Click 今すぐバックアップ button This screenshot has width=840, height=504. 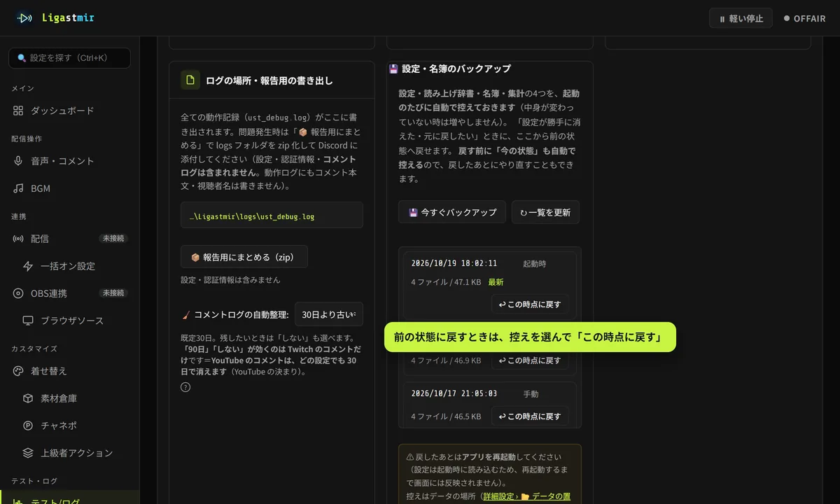[x=452, y=212]
